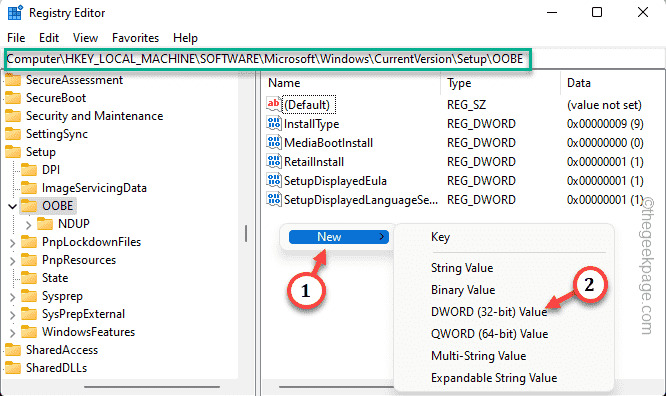This screenshot has width=666, height=396.
Task: Click the Security and Maintenance folder icon
Action: 13,116
